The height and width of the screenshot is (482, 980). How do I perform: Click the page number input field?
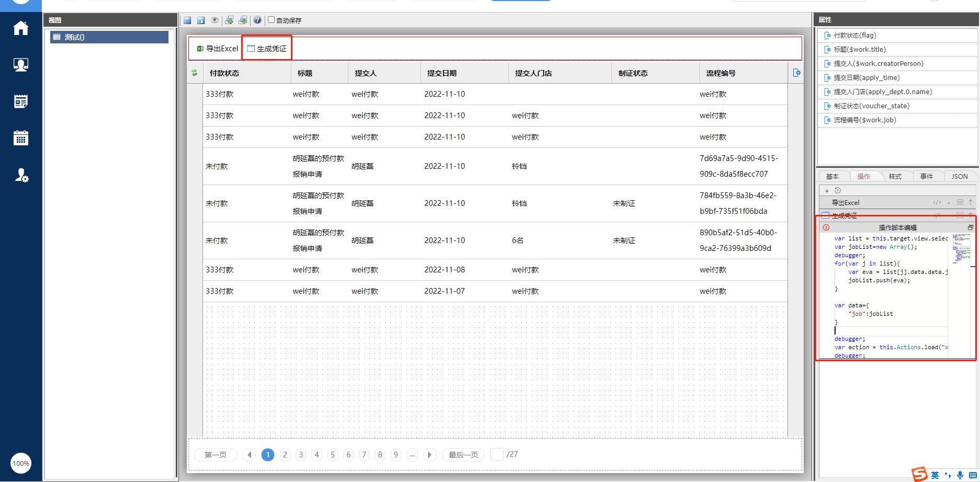[x=497, y=454]
